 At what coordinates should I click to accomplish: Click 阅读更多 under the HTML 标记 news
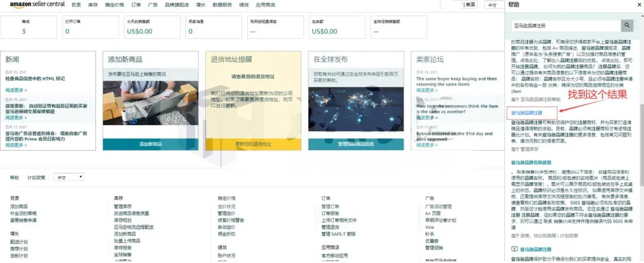coord(16,90)
